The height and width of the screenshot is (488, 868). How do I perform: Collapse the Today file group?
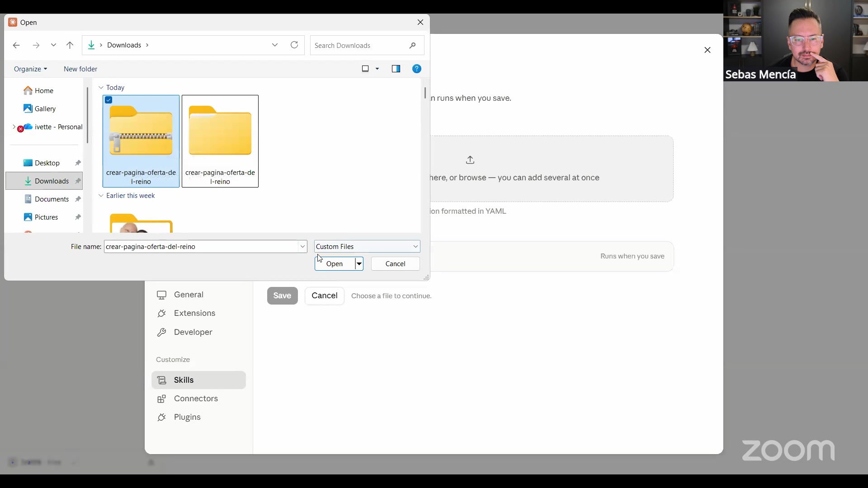coord(101,88)
